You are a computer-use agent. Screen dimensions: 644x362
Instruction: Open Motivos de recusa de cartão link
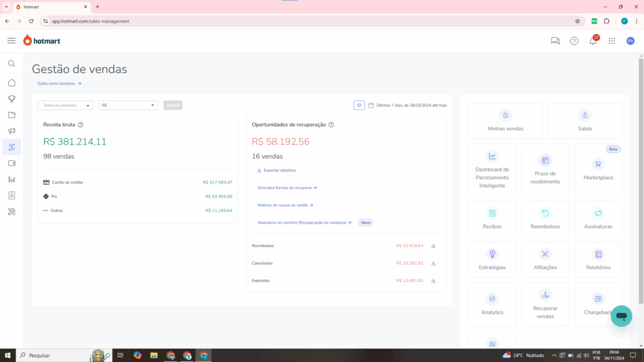pos(285,206)
